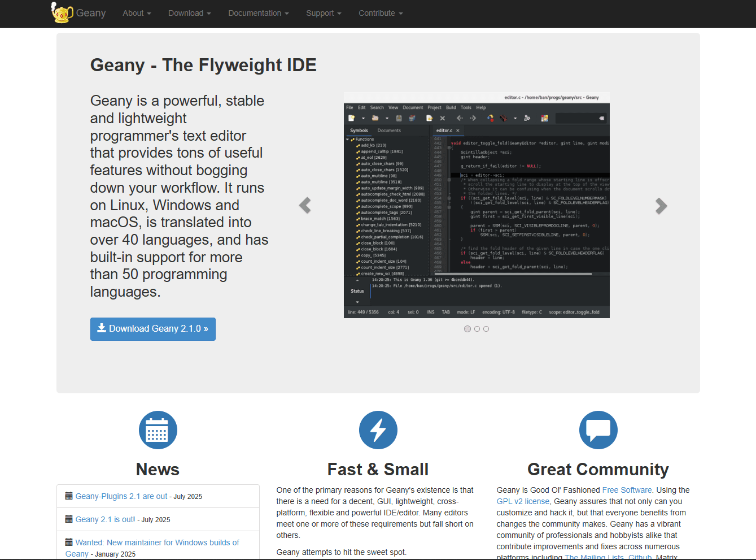Click the Download Geany 2.1.0 button
The height and width of the screenshot is (560, 756).
[153, 329]
